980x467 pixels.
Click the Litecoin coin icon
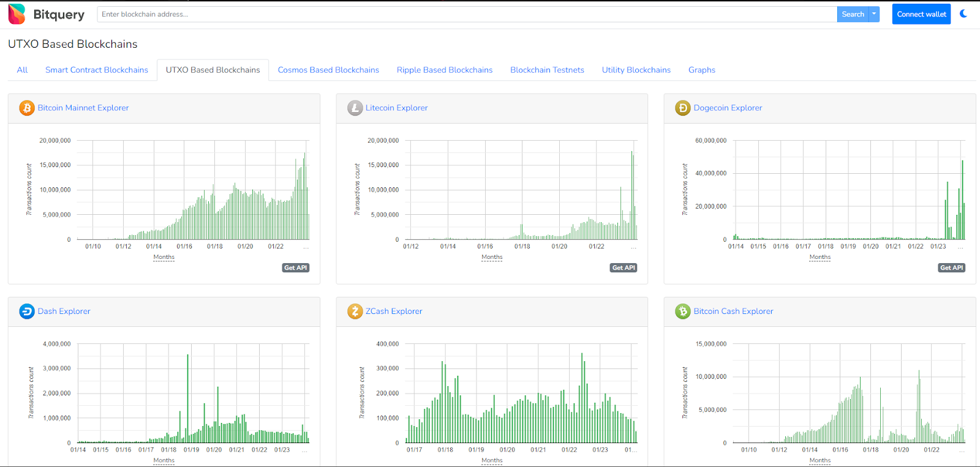click(355, 108)
